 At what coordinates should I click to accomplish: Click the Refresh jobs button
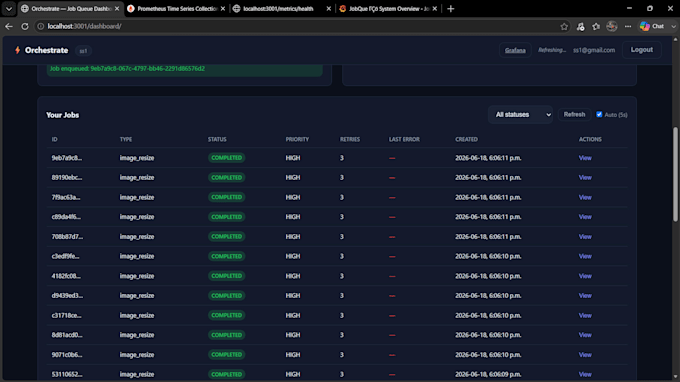(574, 114)
